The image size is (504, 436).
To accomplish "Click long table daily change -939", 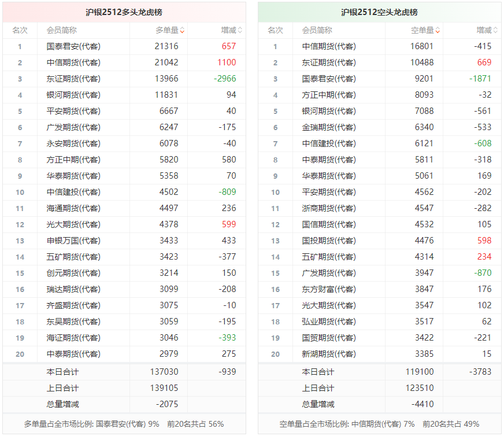I will pyautogui.click(x=227, y=372).
